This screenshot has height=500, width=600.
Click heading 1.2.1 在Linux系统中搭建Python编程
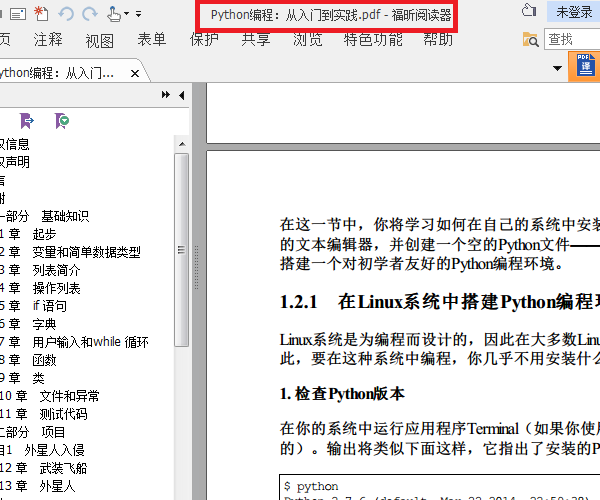coord(440,301)
